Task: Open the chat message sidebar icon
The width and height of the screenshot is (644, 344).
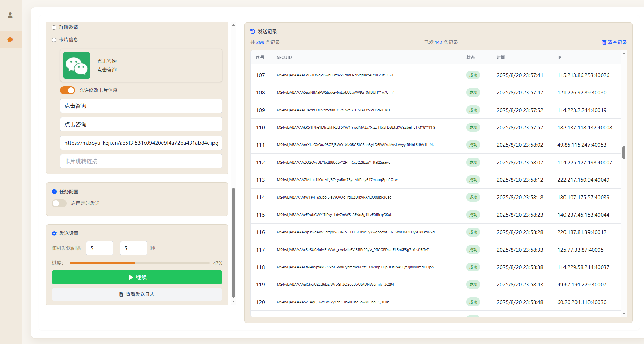Action: 10,40
